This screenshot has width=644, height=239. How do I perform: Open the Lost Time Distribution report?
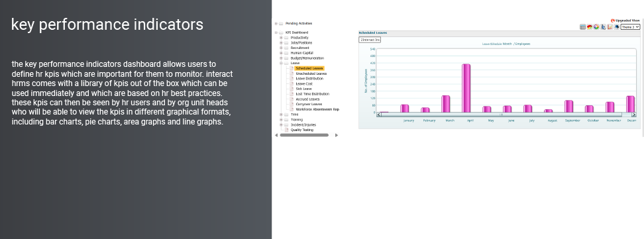[x=312, y=94]
